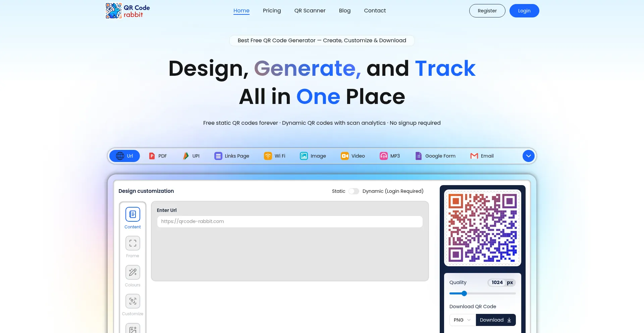This screenshot has height=333, width=644.
Task: Select the PDF QR type
Action: coord(158,156)
